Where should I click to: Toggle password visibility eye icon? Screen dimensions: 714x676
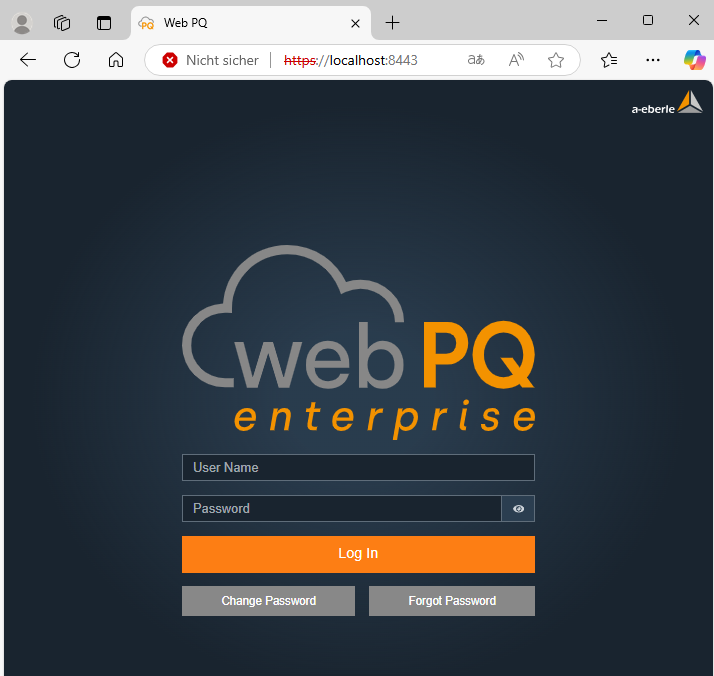tap(518, 509)
